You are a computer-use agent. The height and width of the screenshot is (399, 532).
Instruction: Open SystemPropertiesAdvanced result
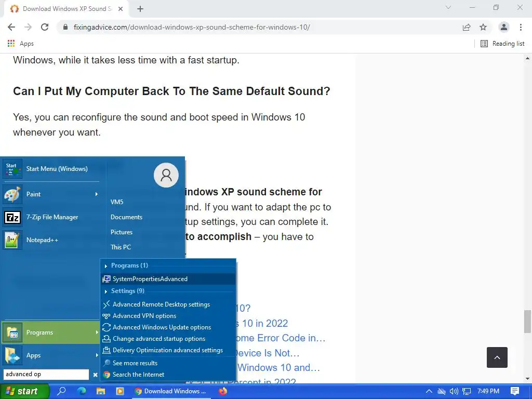tap(168, 279)
